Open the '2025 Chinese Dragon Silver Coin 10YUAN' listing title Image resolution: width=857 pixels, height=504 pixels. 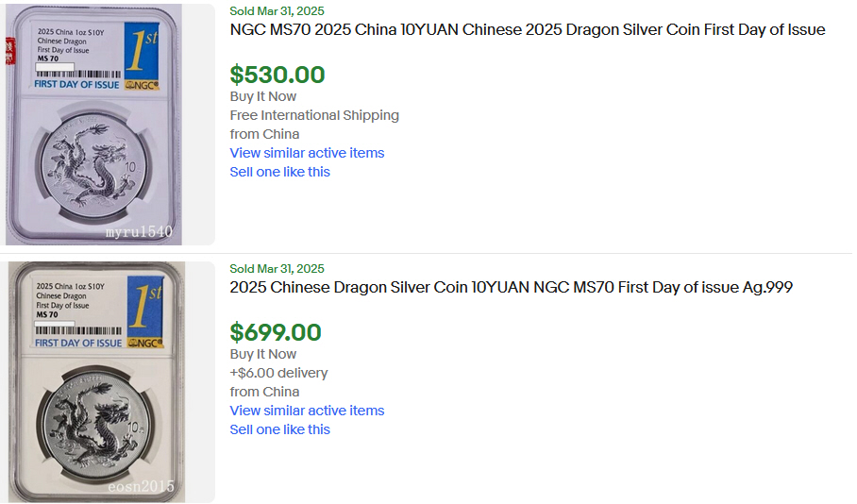coord(511,288)
